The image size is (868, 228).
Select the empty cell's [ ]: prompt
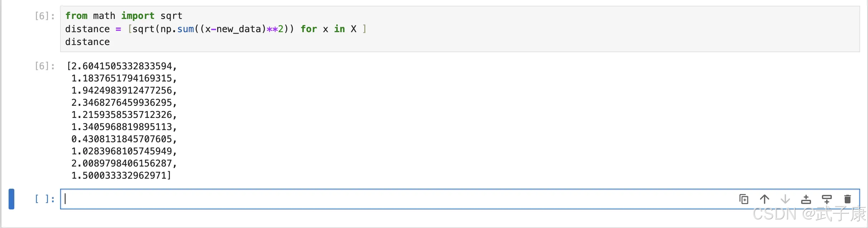[45, 199]
